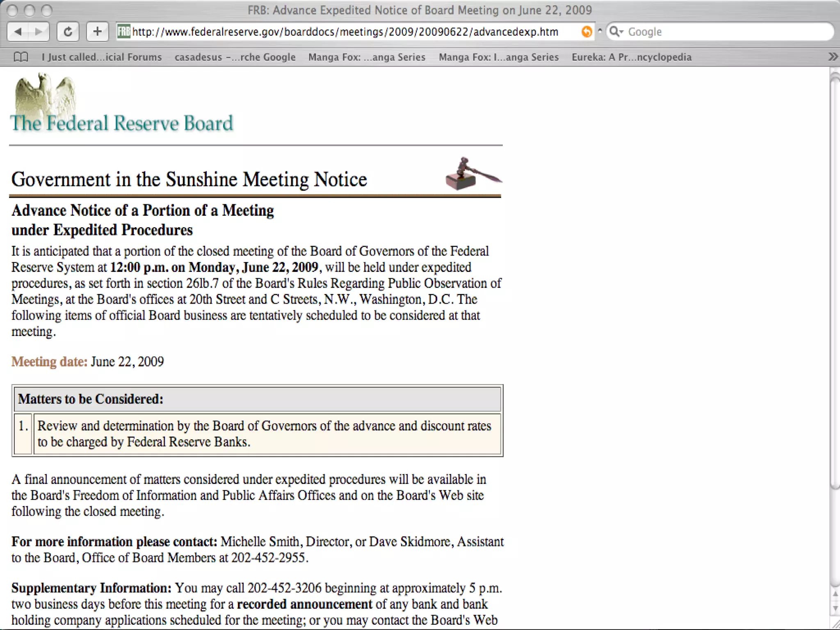Go back to the previous page
The height and width of the screenshot is (630, 840).
coord(18,32)
